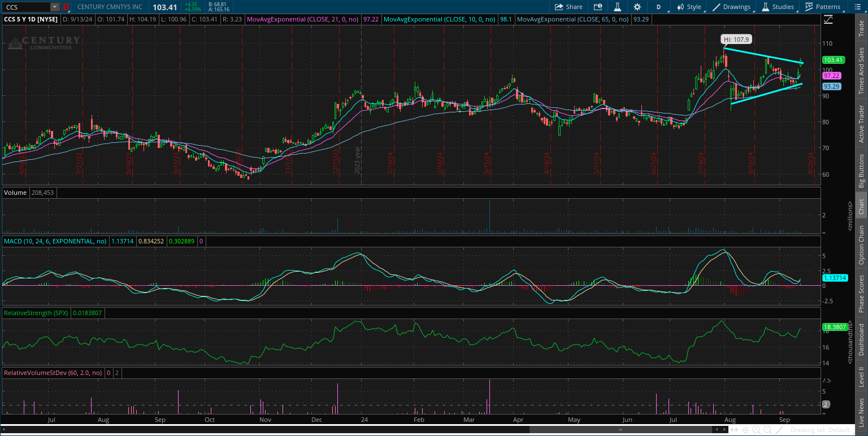
Task: Click the last price 103.41 in header
Action: (x=164, y=7)
